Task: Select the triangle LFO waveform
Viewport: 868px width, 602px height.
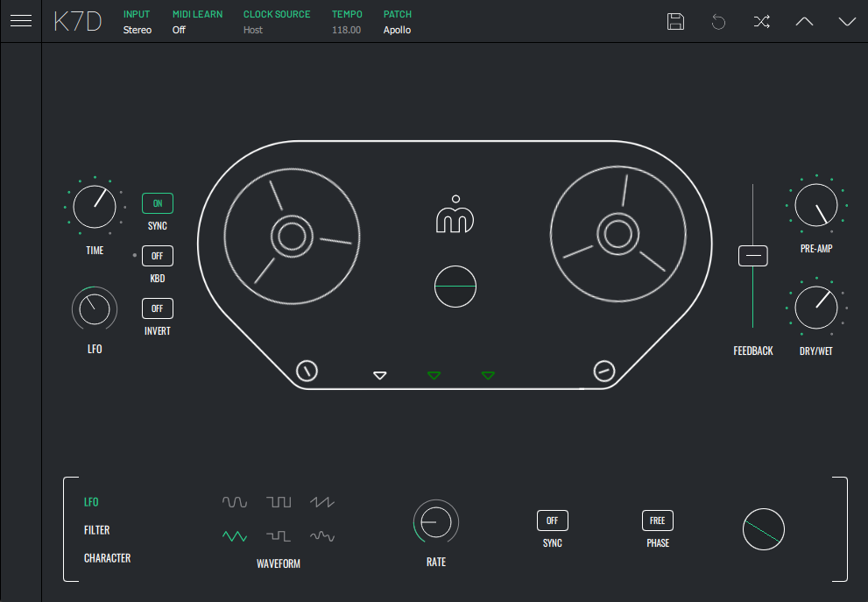Action: [x=235, y=535]
